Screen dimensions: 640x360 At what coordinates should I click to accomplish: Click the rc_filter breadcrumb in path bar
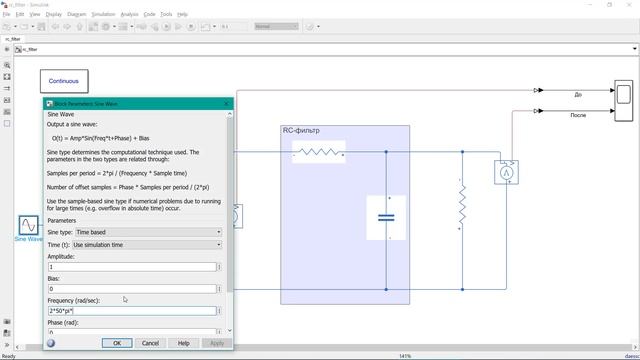[x=30, y=49]
